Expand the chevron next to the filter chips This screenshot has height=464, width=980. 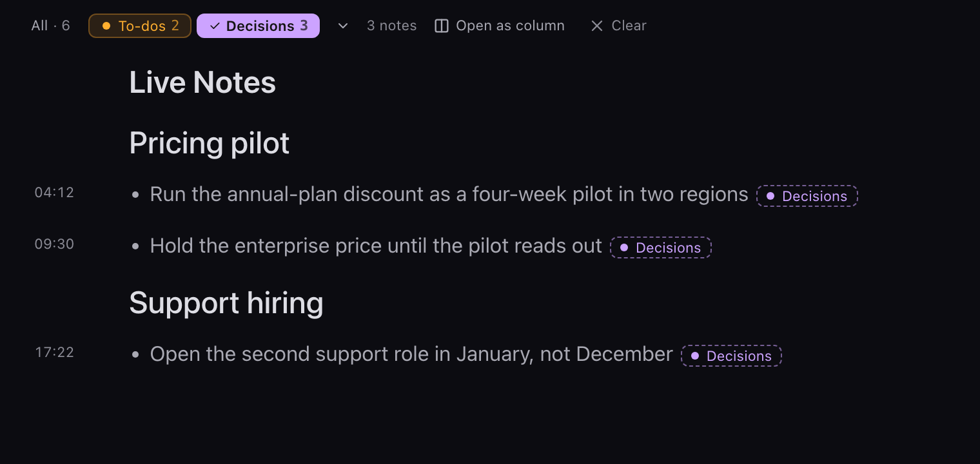pos(343,26)
